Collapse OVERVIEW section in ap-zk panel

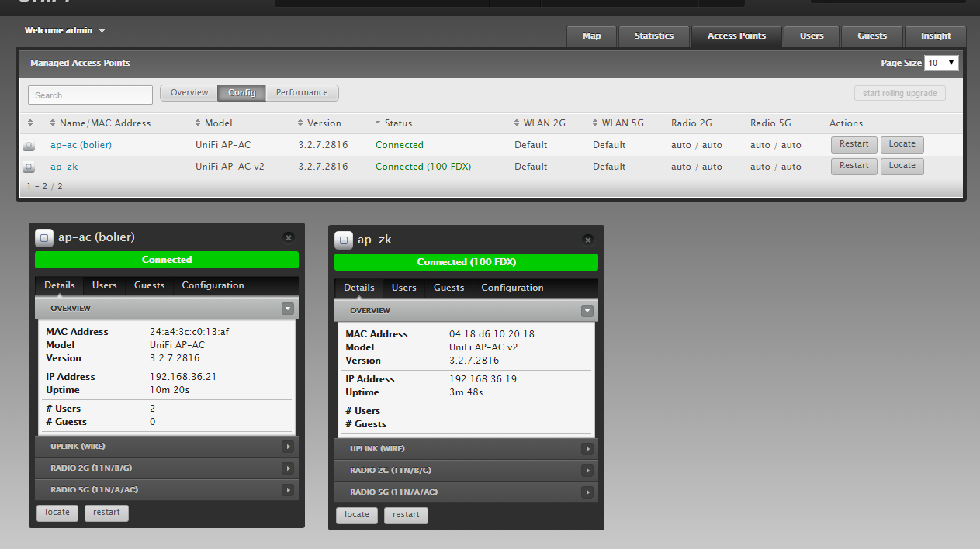[587, 310]
